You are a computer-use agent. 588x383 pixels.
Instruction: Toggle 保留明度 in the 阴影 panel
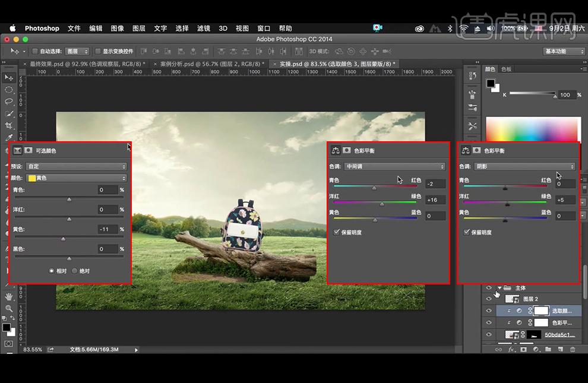466,232
